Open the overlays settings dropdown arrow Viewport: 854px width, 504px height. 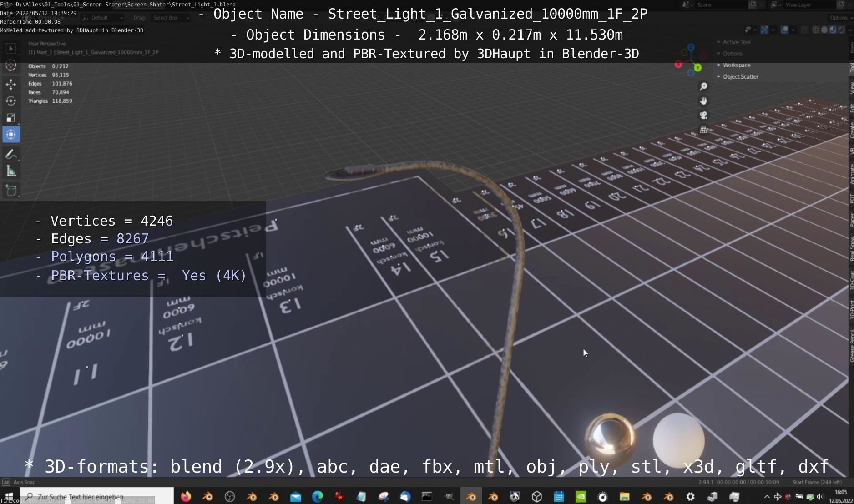click(793, 30)
